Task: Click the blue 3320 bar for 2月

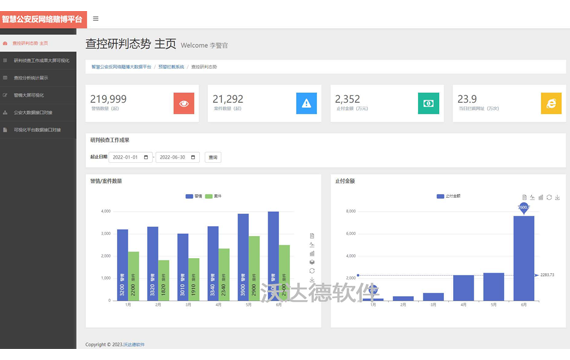Action: point(153,264)
